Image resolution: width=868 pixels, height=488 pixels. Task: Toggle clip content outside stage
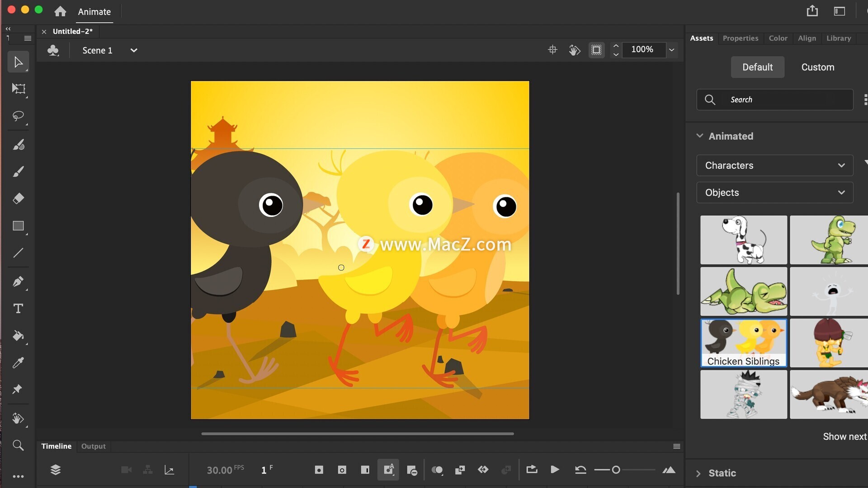(596, 50)
